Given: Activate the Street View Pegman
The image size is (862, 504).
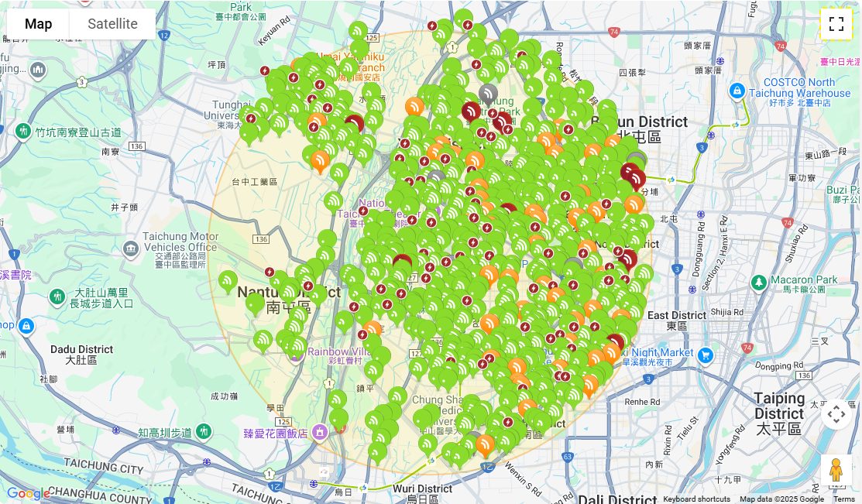Looking at the screenshot, I should 837,468.
